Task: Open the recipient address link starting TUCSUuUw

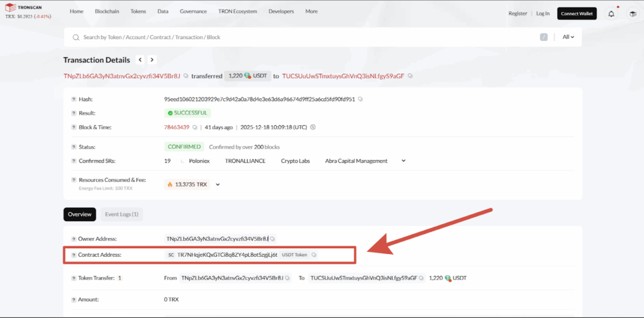Action: point(343,76)
